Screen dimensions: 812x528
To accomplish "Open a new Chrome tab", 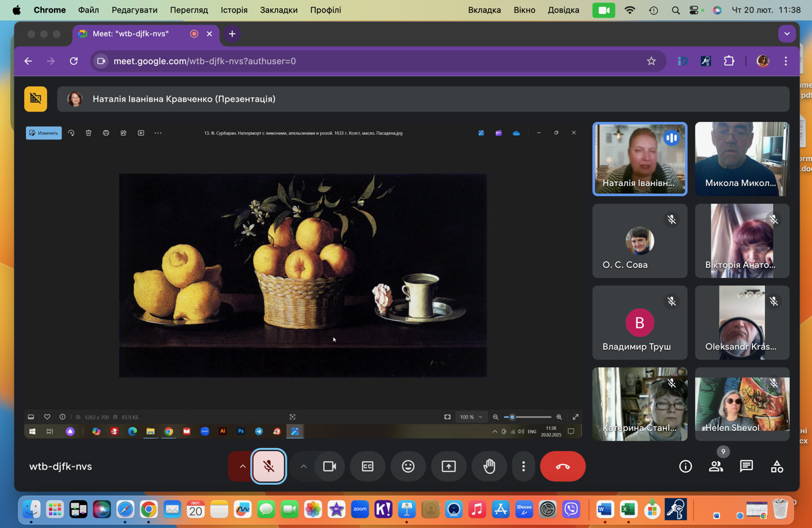I will (232, 34).
